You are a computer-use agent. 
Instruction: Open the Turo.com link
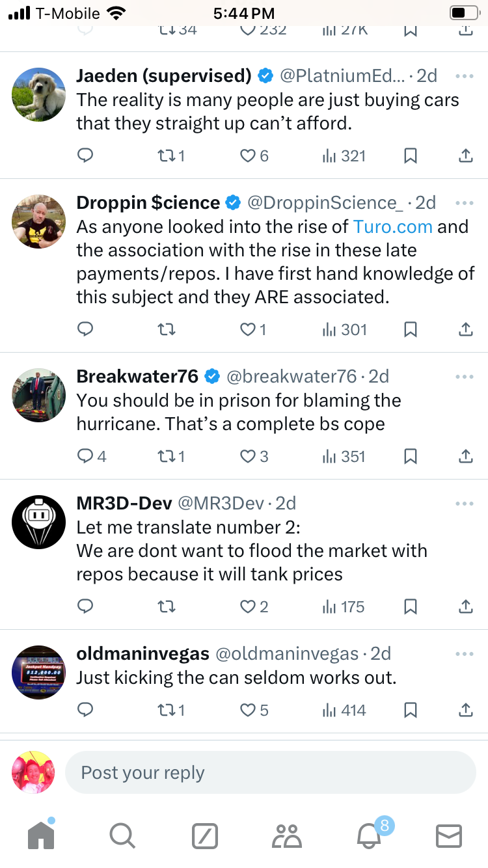click(392, 227)
